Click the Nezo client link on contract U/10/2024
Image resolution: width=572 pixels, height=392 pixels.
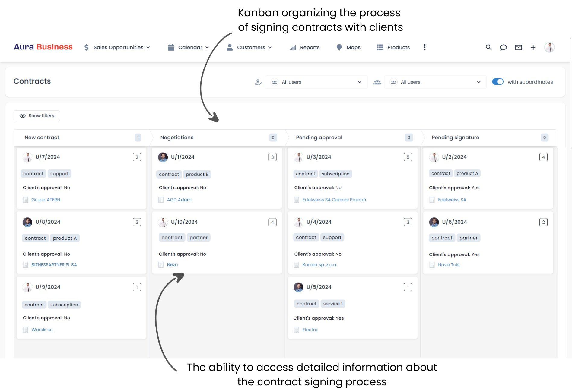click(172, 264)
